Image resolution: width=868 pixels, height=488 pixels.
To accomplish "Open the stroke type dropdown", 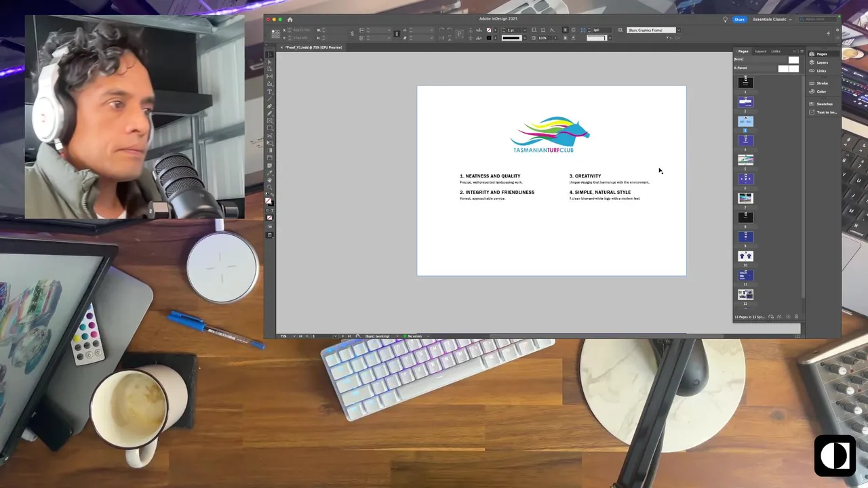I will pyautogui.click(x=525, y=38).
